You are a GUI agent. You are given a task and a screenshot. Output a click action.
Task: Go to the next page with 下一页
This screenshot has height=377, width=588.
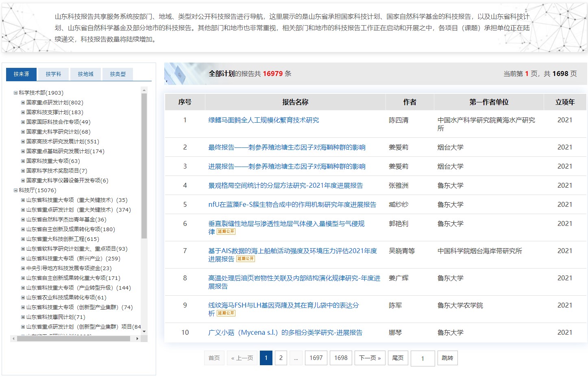click(x=370, y=358)
